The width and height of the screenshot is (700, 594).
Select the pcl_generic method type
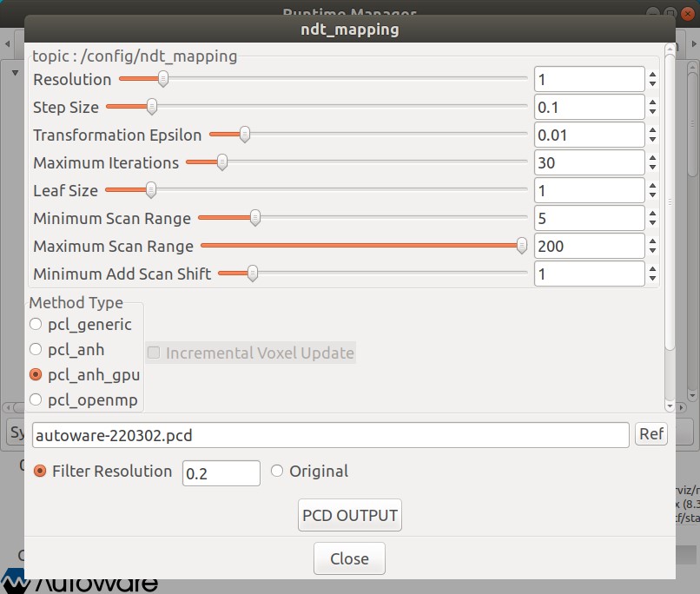coord(36,324)
